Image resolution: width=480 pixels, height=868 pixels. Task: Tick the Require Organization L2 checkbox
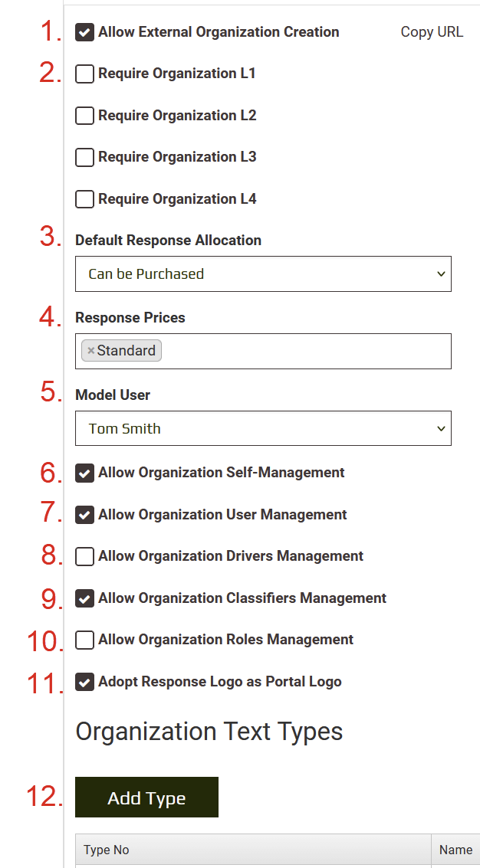click(85, 116)
